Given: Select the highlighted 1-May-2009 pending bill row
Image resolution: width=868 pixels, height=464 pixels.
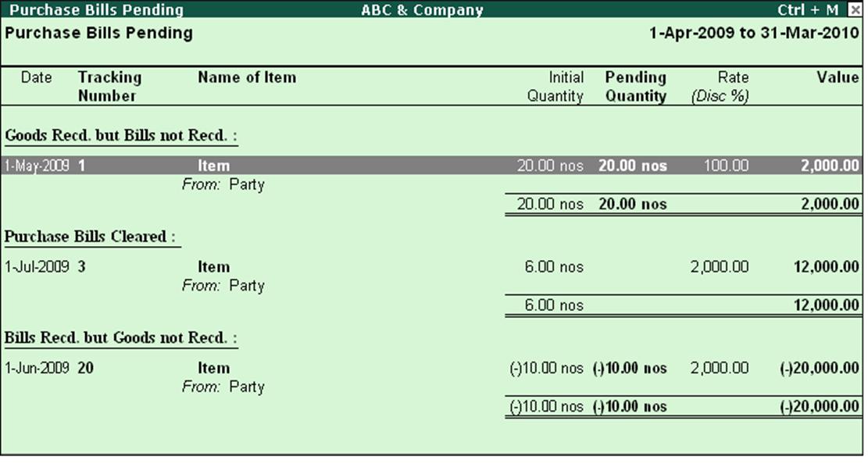Looking at the screenshot, I should pyautogui.click(x=313, y=166).
